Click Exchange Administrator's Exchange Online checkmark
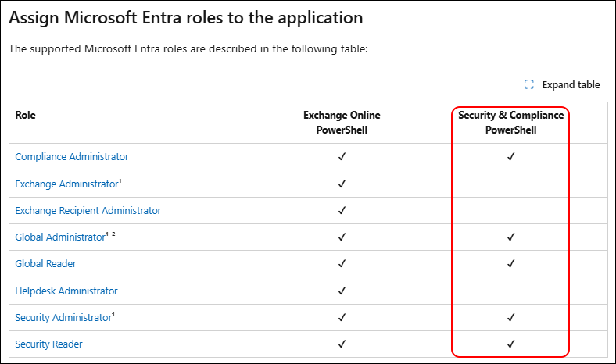This screenshot has width=616, height=364. coord(342,184)
